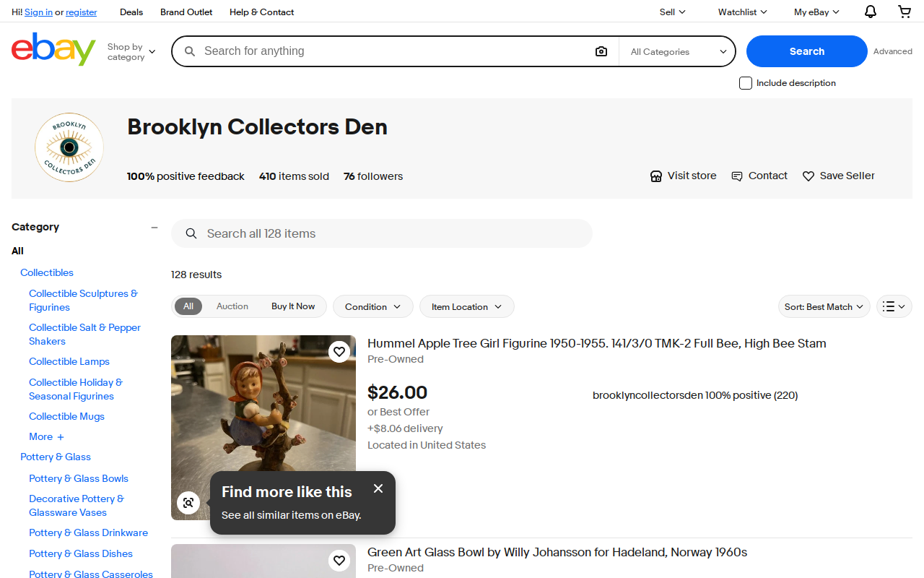The height and width of the screenshot is (578, 924).
Task: Click the blue Search button
Action: coord(806,51)
